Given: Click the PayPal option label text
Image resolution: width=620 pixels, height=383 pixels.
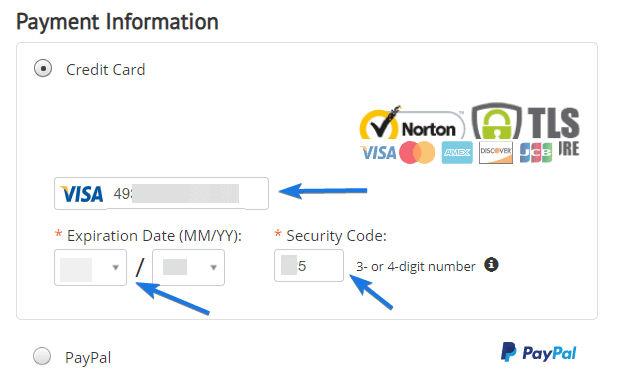Looking at the screenshot, I should (88, 358).
